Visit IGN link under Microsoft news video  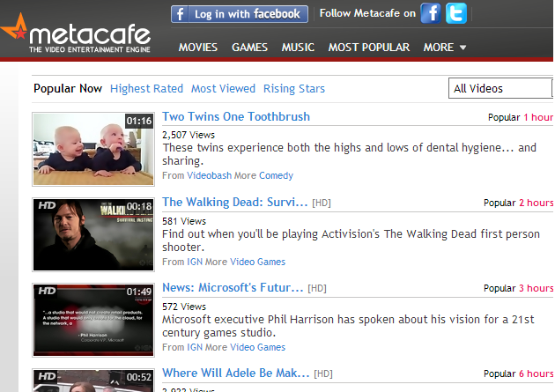tap(195, 347)
